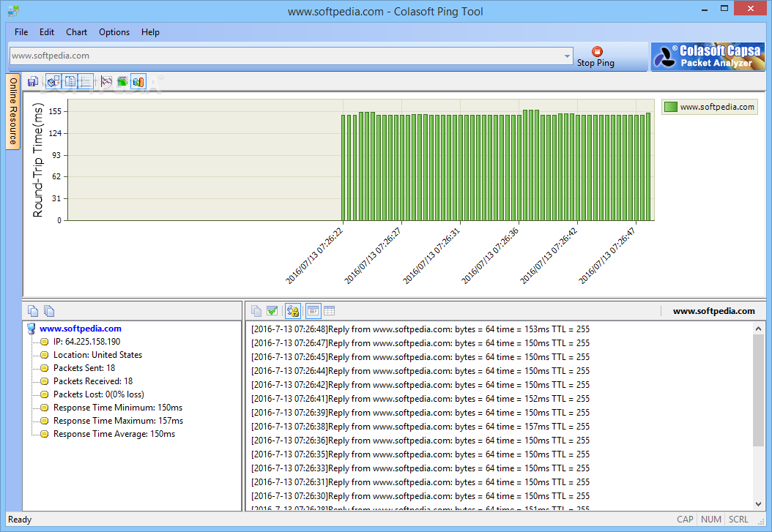Click the copy icon in ping log toolbar
This screenshot has width=772, height=532.
256,311
